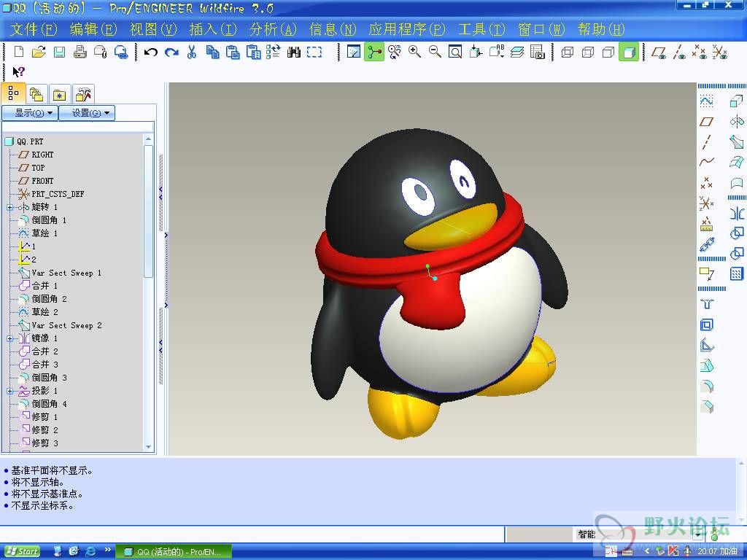Select the Datum Plane tool
This screenshot has height=560, width=747.
[x=706, y=122]
